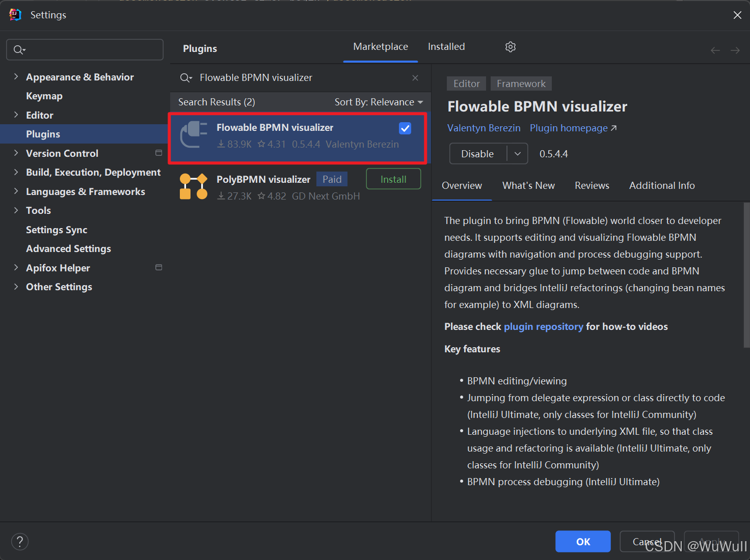The height and width of the screenshot is (560, 750).
Task: Expand the Version Control node
Action: [16, 153]
